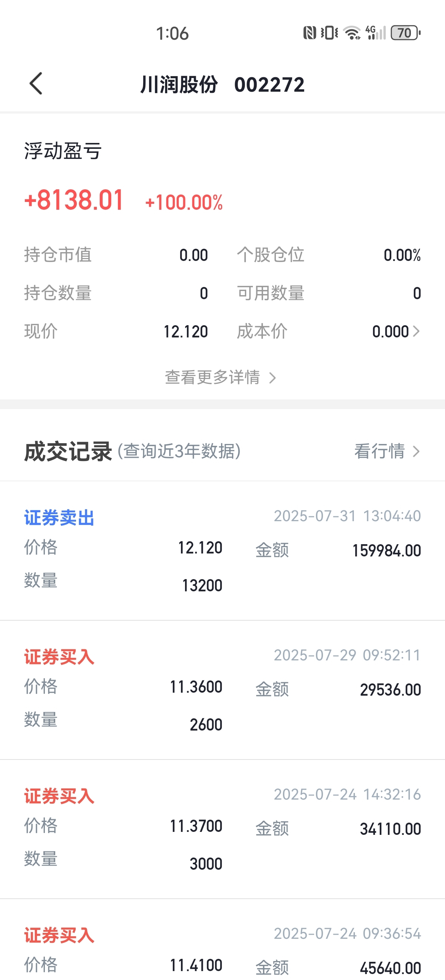
Task: Tap the 159984.00 amount value
Action: pyautogui.click(x=386, y=551)
